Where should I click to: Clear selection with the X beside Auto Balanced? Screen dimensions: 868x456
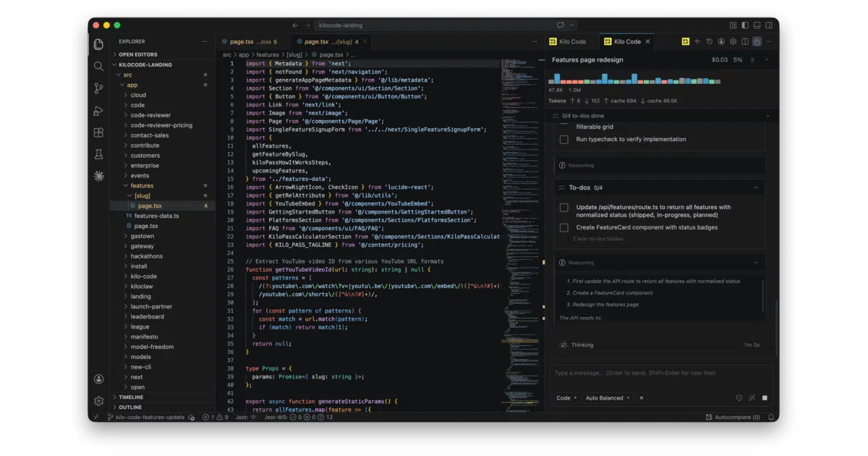pyautogui.click(x=641, y=397)
